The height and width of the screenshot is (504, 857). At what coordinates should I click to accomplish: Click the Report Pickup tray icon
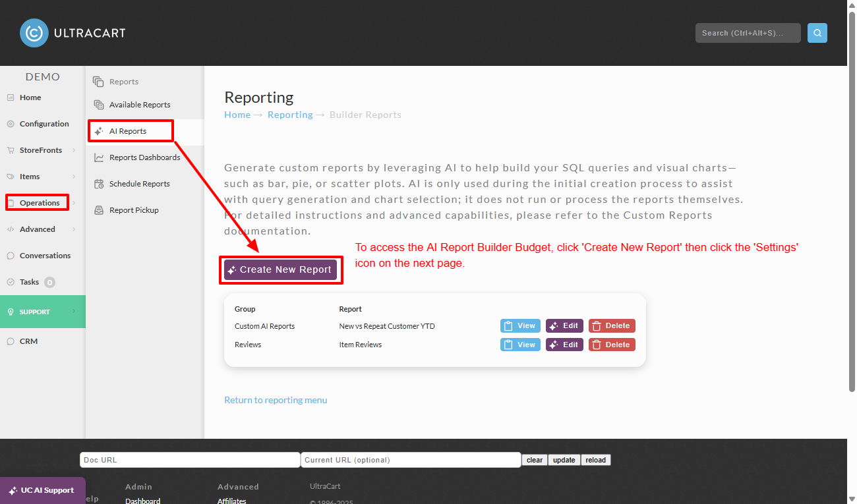[99, 210]
